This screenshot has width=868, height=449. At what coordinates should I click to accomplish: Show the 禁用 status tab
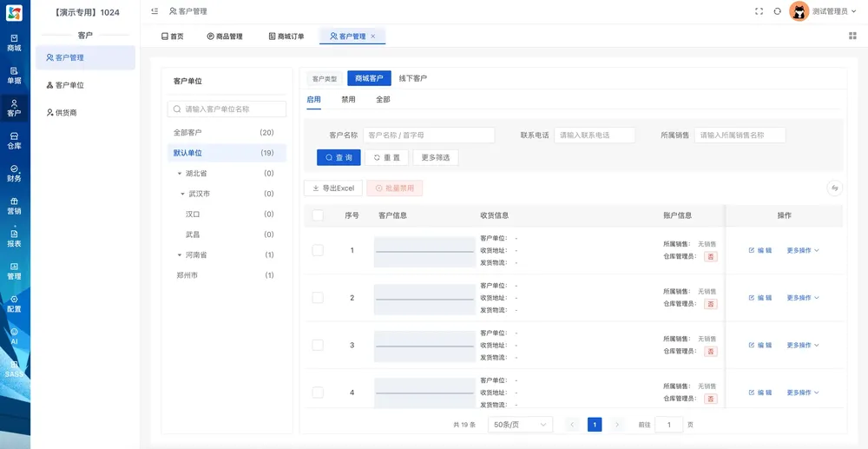coord(349,100)
